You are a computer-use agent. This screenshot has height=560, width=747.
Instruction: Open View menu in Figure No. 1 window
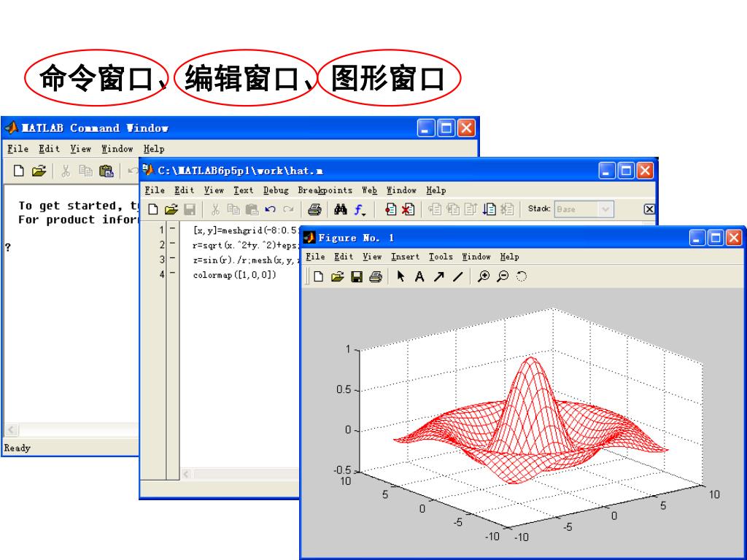(372, 257)
